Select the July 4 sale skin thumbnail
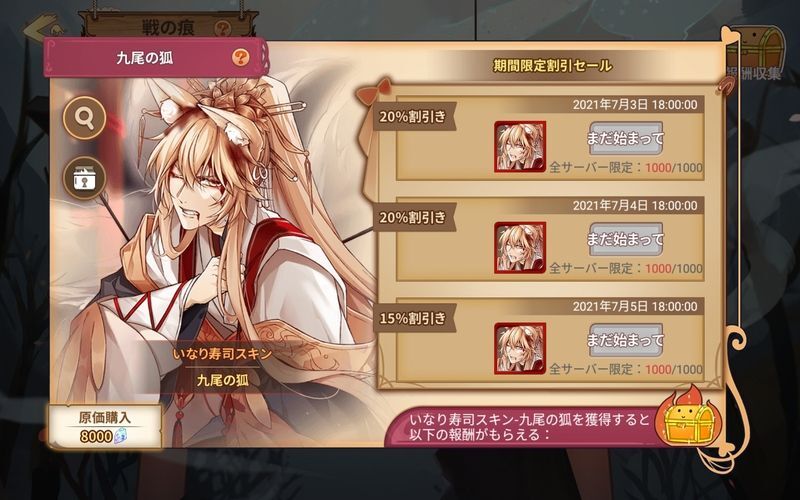Viewport: 800px width, 500px height. click(520, 247)
